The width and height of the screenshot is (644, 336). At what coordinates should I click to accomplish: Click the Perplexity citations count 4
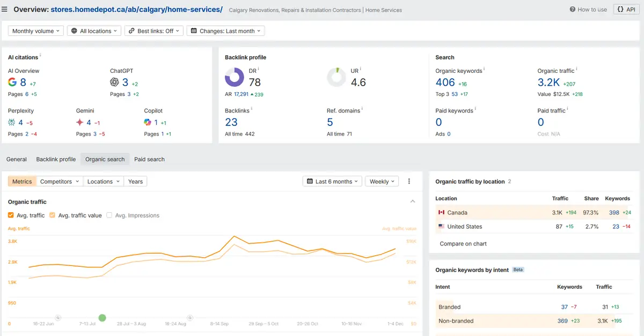click(21, 122)
